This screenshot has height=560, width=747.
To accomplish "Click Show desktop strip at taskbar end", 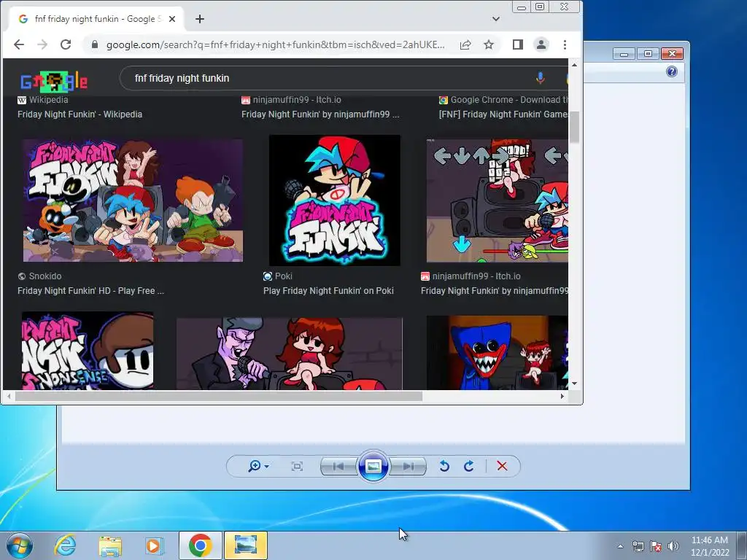I will (742, 545).
